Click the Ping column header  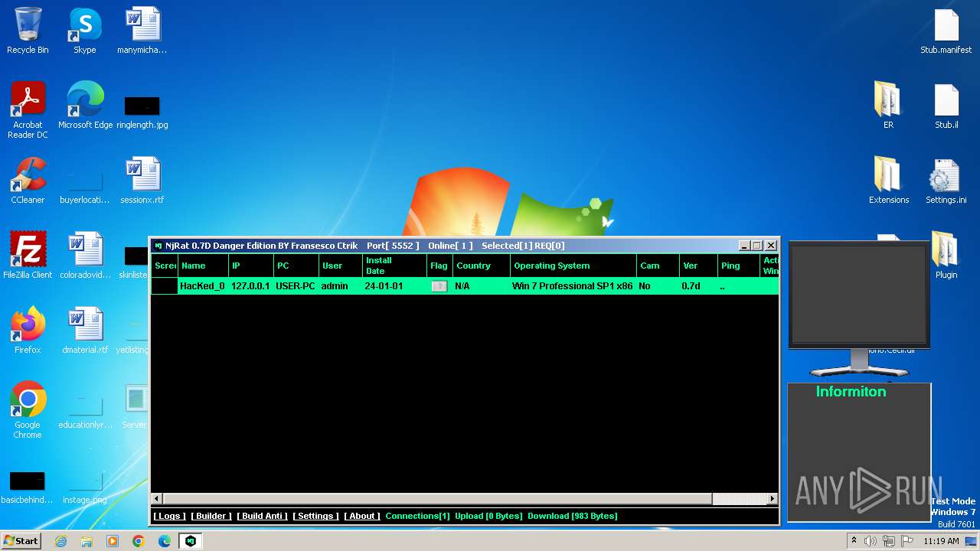coord(739,266)
